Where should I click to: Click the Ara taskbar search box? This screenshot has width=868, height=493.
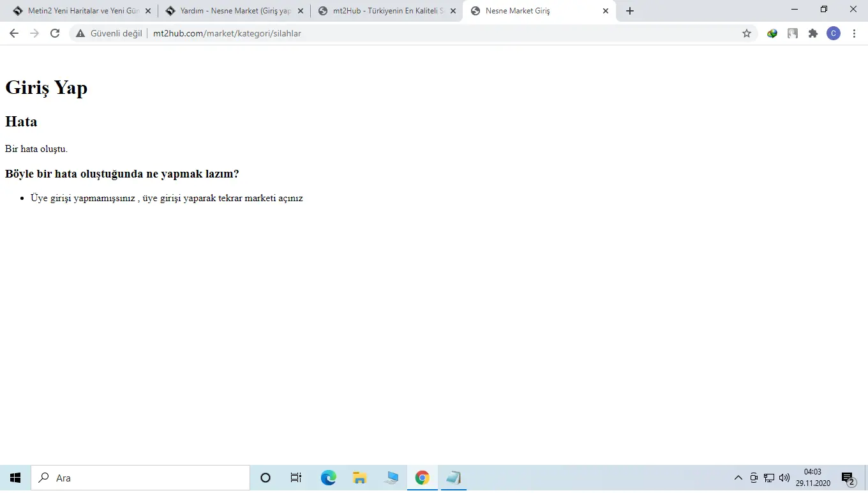(x=140, y=478)
